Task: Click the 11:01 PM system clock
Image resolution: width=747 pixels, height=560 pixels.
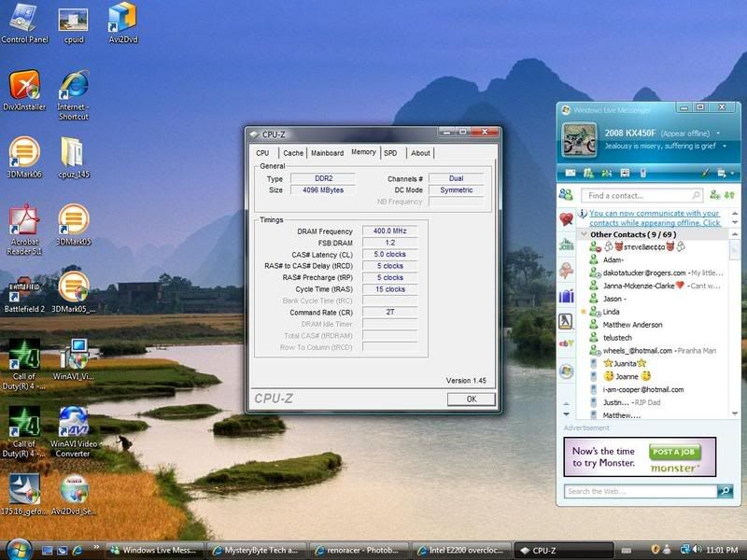Action: 722,550
